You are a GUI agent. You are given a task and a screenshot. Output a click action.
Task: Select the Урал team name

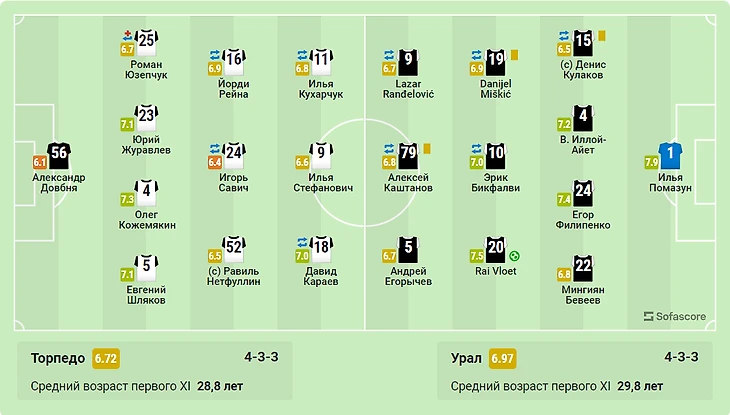click(465, 358)
